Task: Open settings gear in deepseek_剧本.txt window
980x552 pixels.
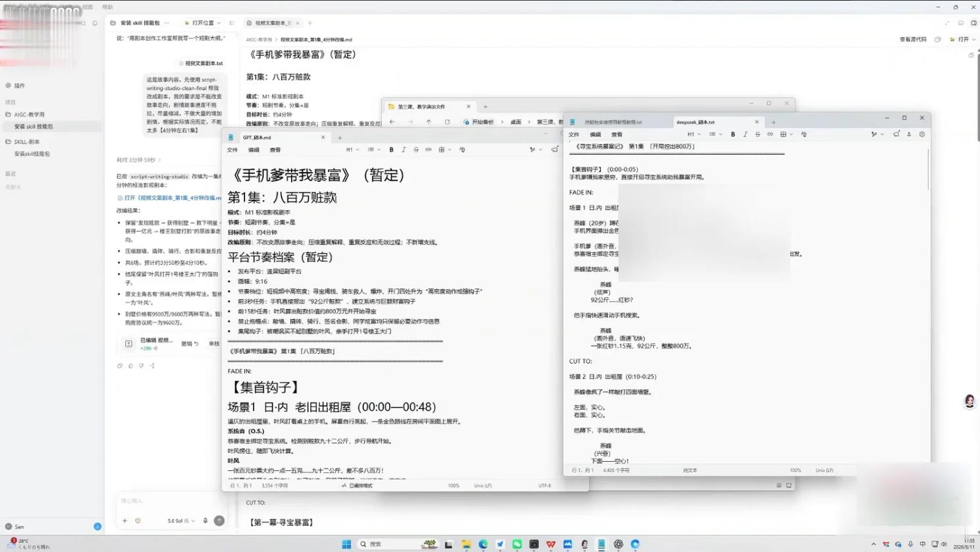Action: point(922,134)
